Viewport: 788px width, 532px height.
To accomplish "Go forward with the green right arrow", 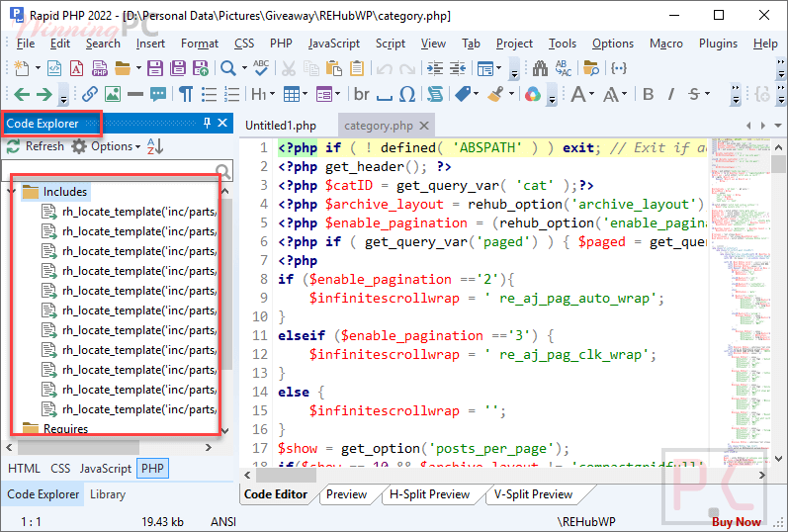I will tap(44, 94).
